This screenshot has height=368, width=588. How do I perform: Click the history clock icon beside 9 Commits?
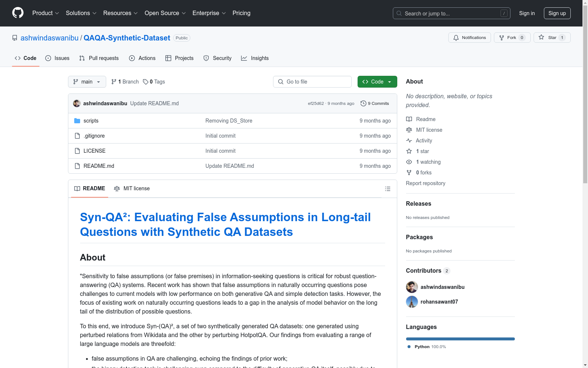click(x=363, y=103)
